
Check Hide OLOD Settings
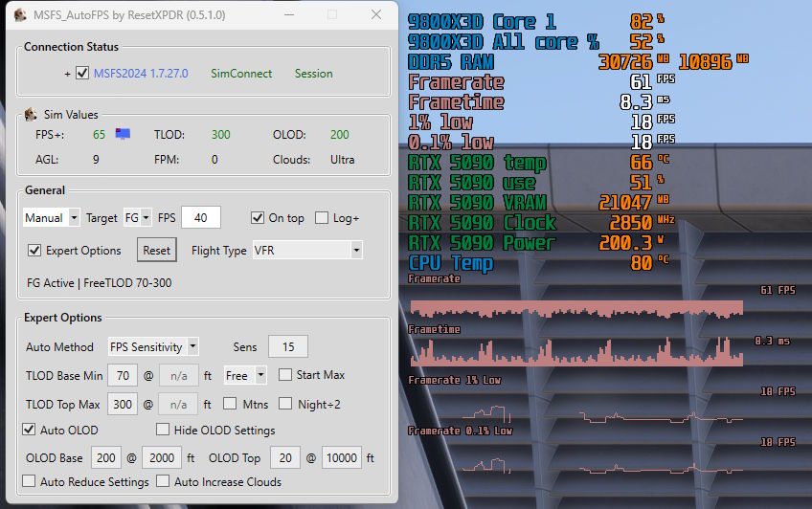point(163,430)
